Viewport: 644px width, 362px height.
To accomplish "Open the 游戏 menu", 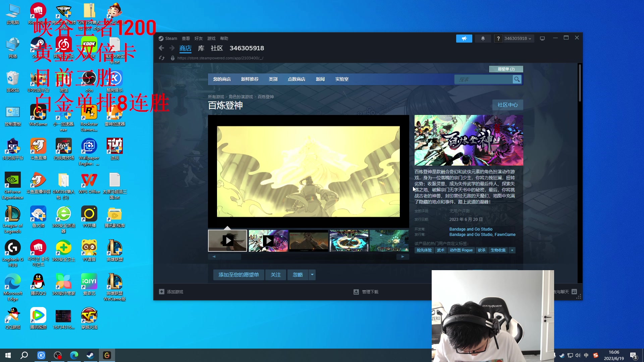I will click(x=211, y=39).
